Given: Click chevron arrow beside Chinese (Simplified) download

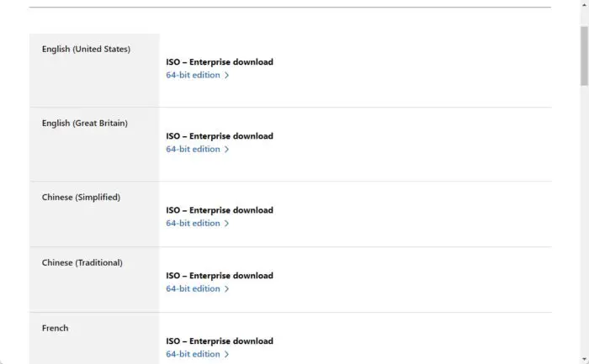Looking at the screenshot, I should coord(226,224).
